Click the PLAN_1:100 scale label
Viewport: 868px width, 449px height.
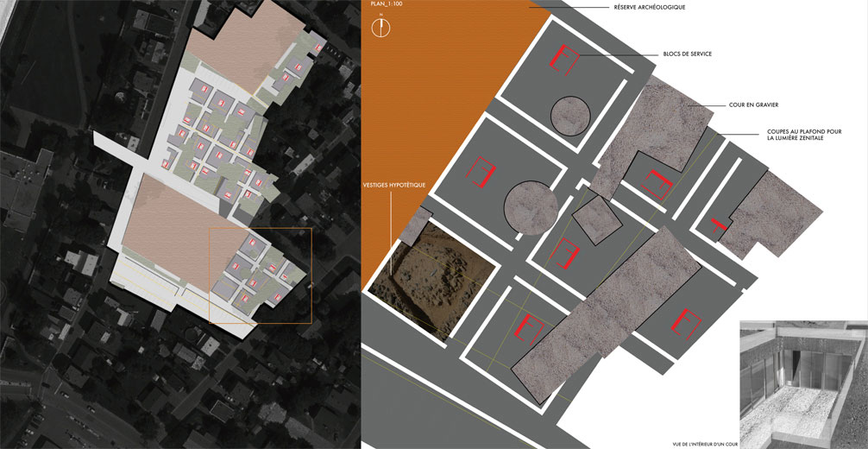pyautogui.click(x=387, y=4)
